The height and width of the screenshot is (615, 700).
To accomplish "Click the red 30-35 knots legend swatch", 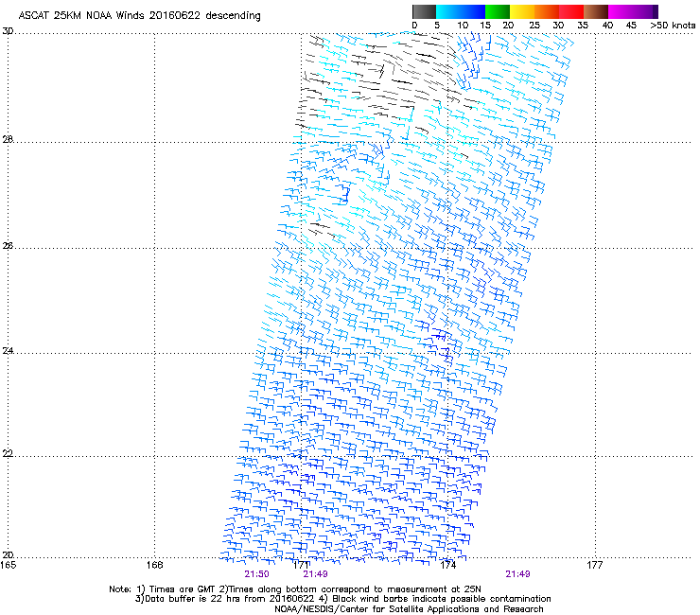I will 571,11.
